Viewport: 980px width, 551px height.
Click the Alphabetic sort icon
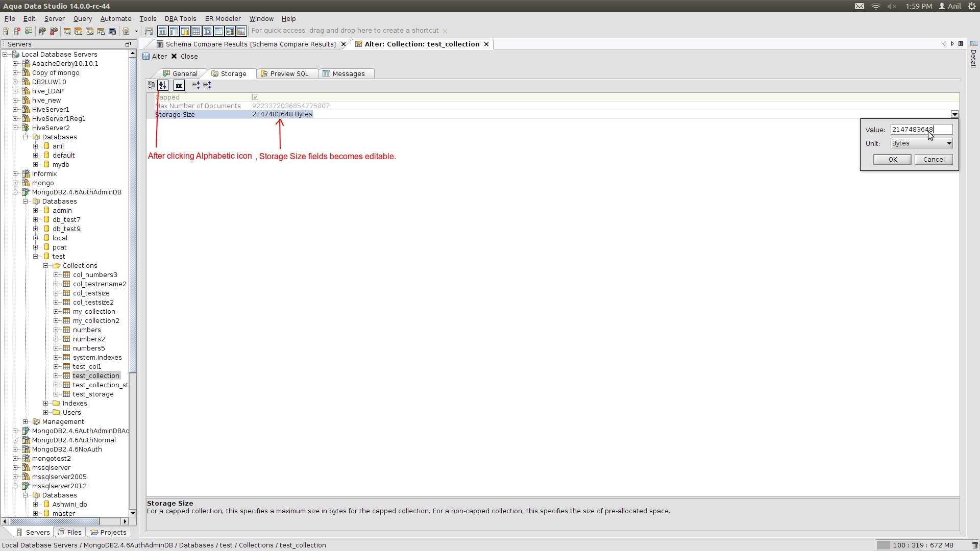(163, 85)
